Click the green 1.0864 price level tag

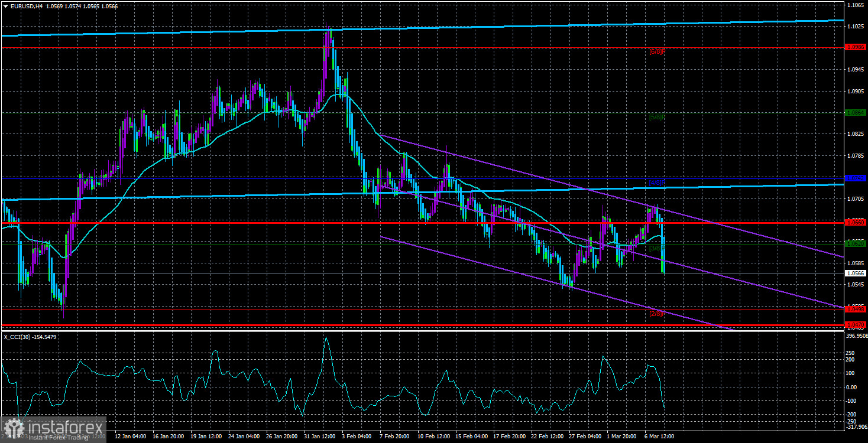(856, 112)
